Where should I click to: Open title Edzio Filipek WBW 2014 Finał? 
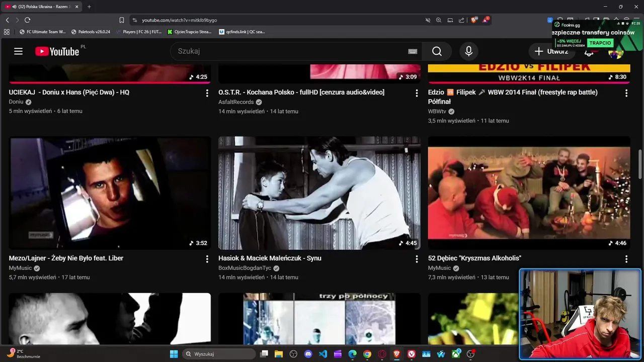click(513, 97)
